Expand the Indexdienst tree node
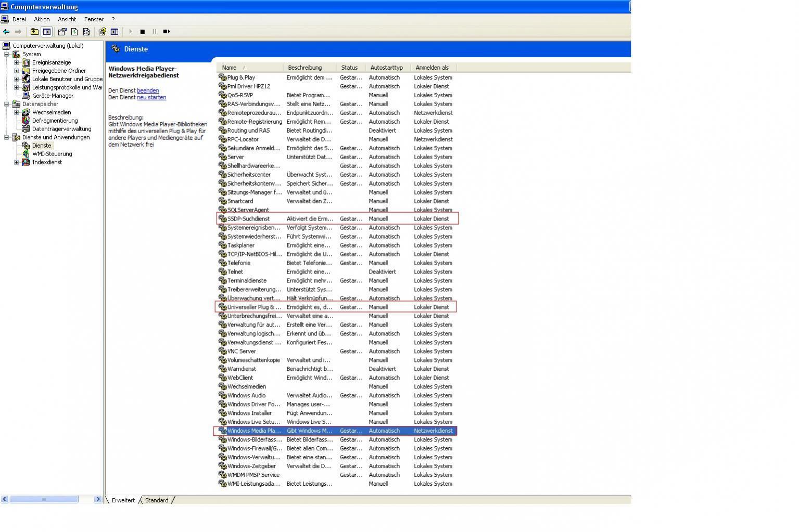The height and width of the screenshot is (532, 799). coord(16,162)
